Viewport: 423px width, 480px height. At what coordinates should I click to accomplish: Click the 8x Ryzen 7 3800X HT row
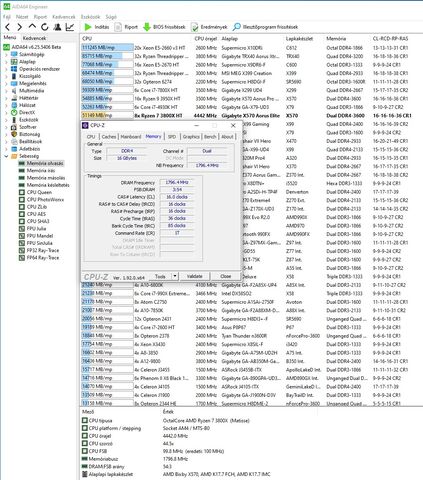tap(251, 115)
